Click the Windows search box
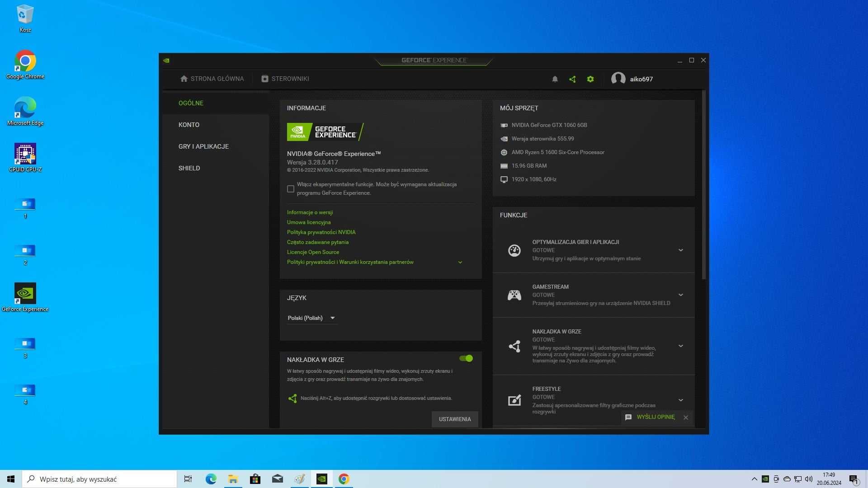 click(99, 479)
